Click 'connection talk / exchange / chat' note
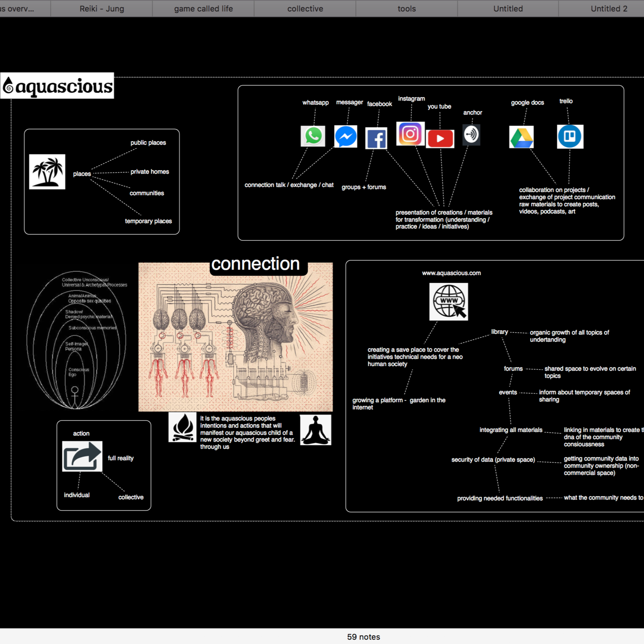The width and height of the screenshot is (644, 644). coord(289,185)
